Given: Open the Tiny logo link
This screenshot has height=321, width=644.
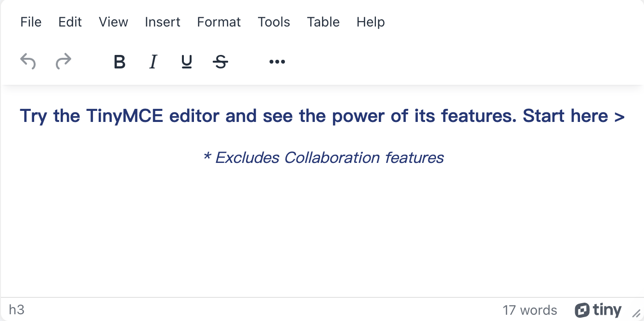Looking at the screenshot, I should 598,310.
